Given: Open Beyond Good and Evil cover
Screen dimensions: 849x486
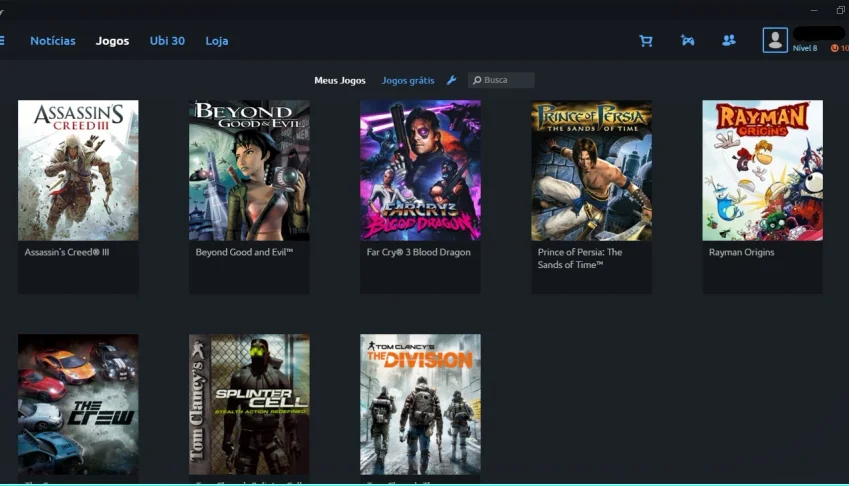Looking at the screenshot, I should click(x=249, y=170).
